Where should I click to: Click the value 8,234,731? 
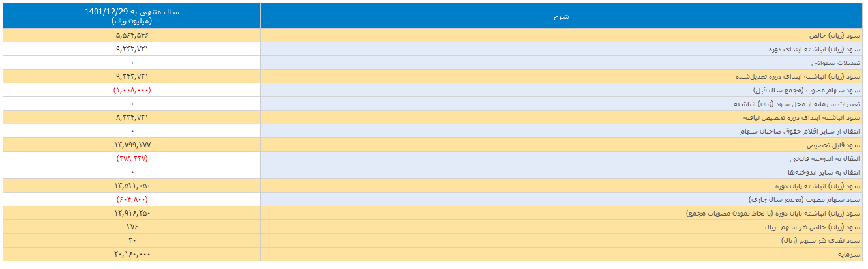132,117
